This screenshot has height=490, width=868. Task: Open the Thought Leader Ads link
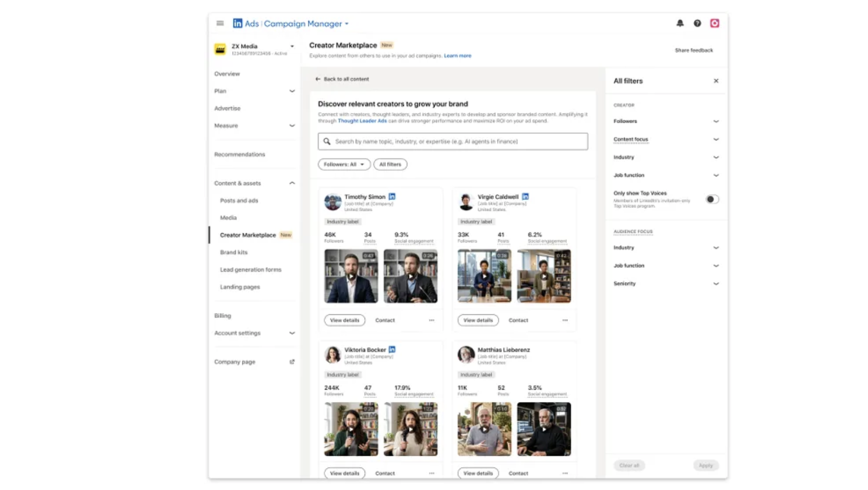click(362, 121)
